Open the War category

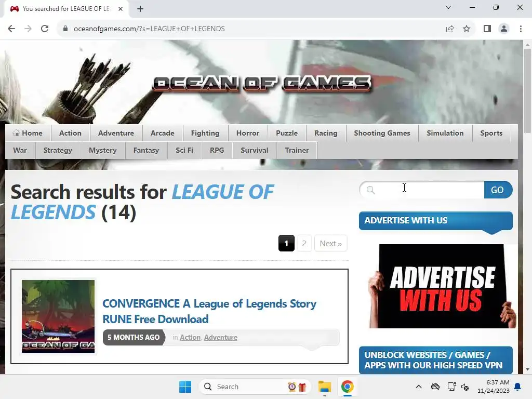point(20,150)
